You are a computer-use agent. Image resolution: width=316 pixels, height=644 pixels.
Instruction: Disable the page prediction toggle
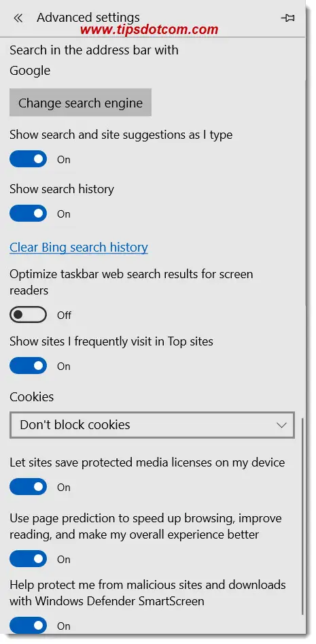(x=29, y=559)
